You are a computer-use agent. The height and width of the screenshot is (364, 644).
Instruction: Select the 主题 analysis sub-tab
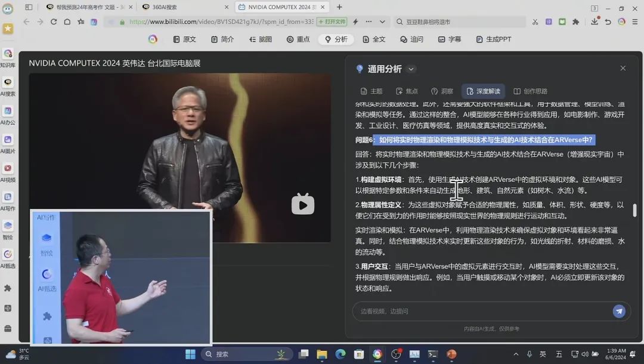tap(371, 91)
